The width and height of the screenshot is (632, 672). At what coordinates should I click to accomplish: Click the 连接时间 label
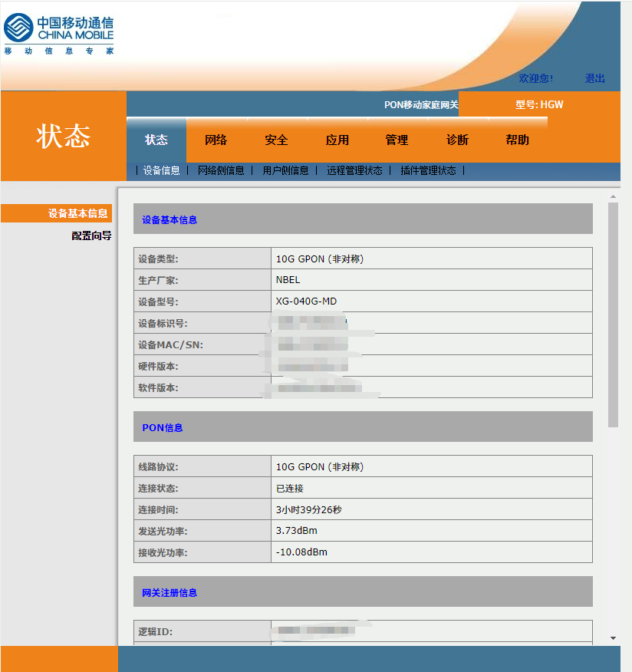[158, 510]
